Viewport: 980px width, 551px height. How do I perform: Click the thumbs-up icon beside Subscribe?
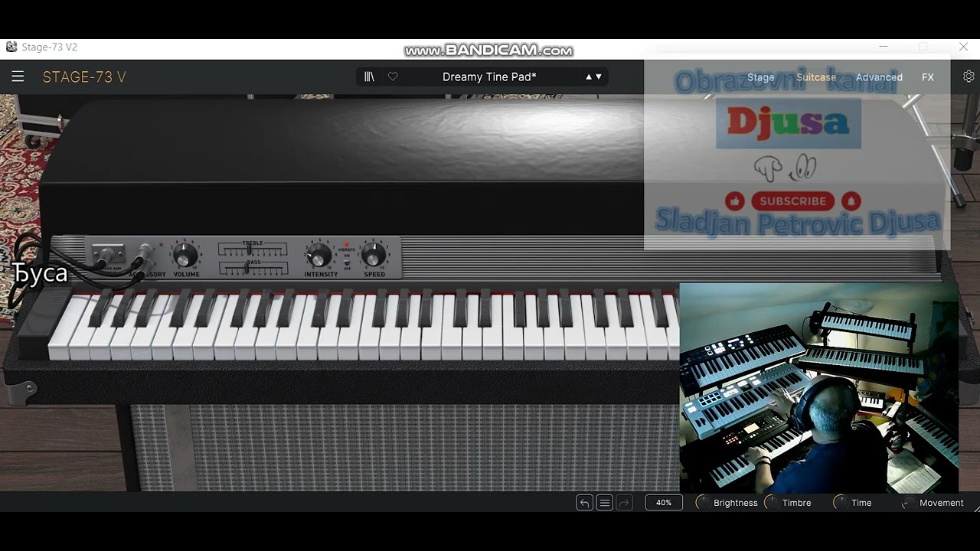coord(735,201)
